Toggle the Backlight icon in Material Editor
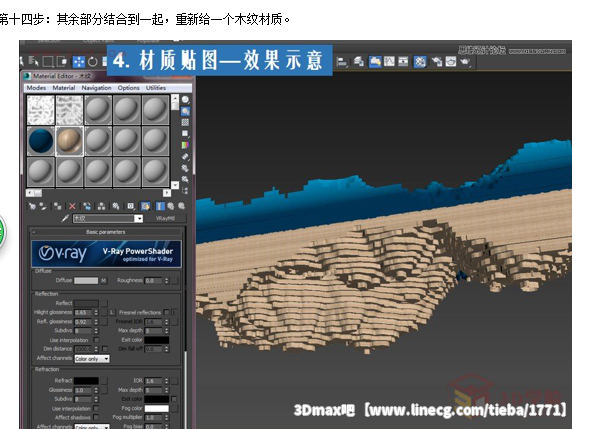 click(186, 111)
